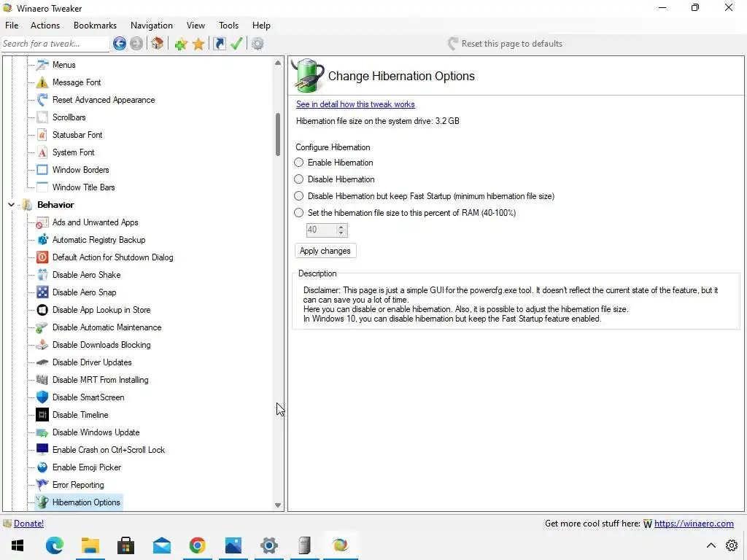Image resolution: width=747 pixels, height=560 pixels.
Task: Open the Actions menu
Action: pos(45,26)
